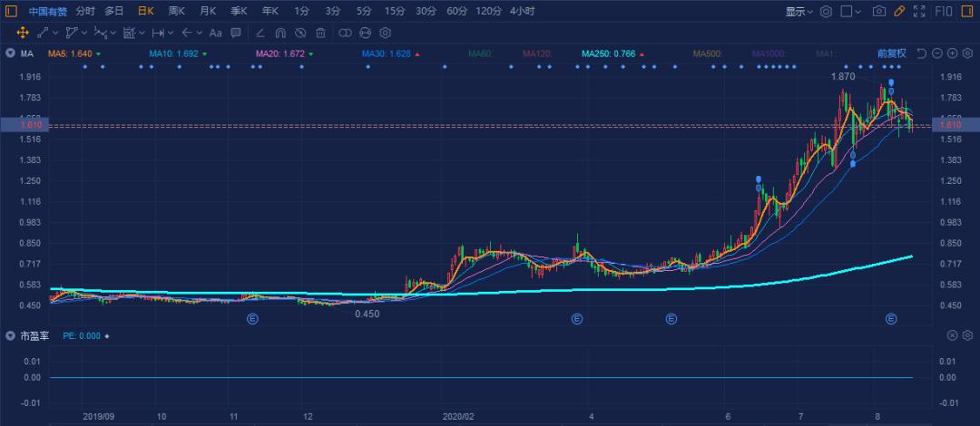Collapse the MA indicator header arrow
The image size is (980, 426).
tap(11, 53)
